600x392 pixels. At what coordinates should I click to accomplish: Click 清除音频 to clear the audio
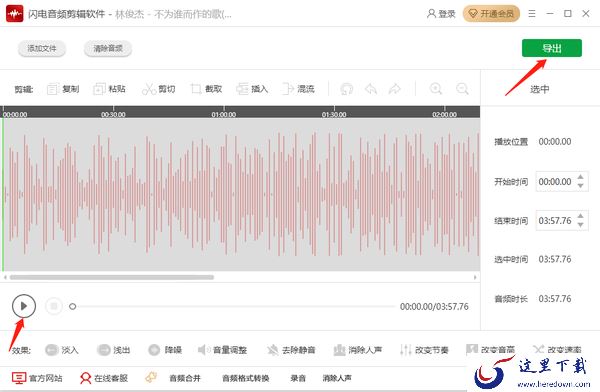point(108,49)
